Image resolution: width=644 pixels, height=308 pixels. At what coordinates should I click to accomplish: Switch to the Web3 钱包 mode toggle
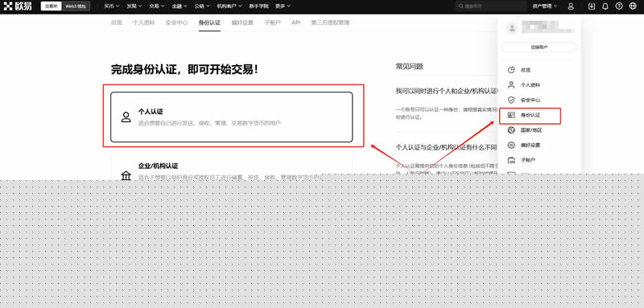76,6
